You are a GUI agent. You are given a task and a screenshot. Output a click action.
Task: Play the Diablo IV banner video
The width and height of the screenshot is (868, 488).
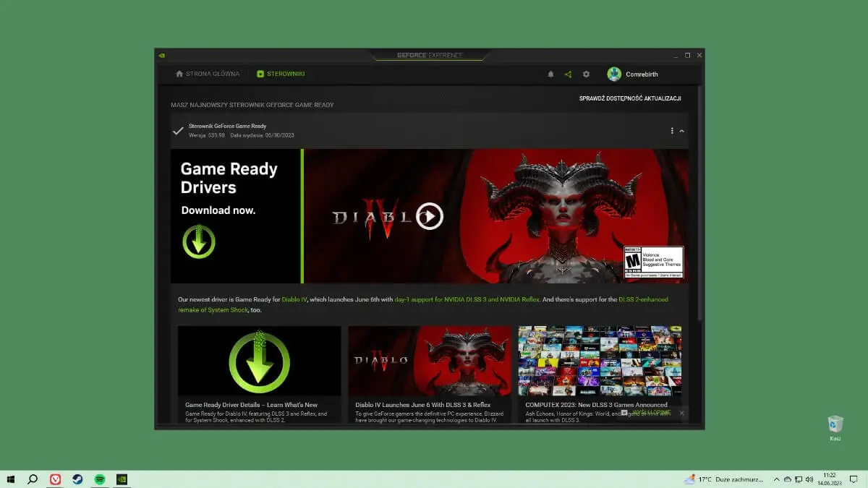(x=430, y=216)
